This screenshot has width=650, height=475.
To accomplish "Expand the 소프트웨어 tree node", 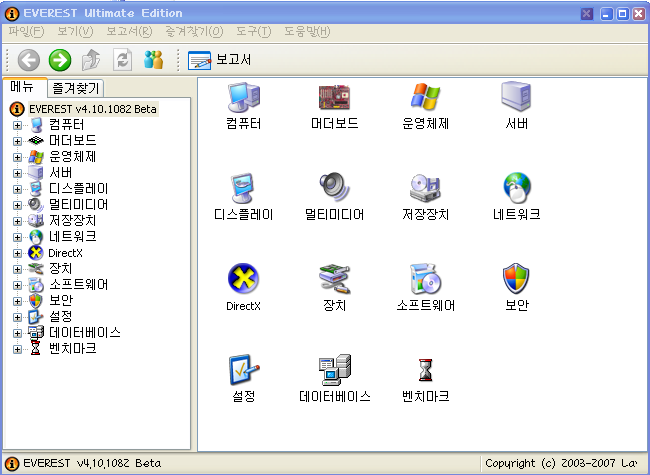I will [17, 285].
